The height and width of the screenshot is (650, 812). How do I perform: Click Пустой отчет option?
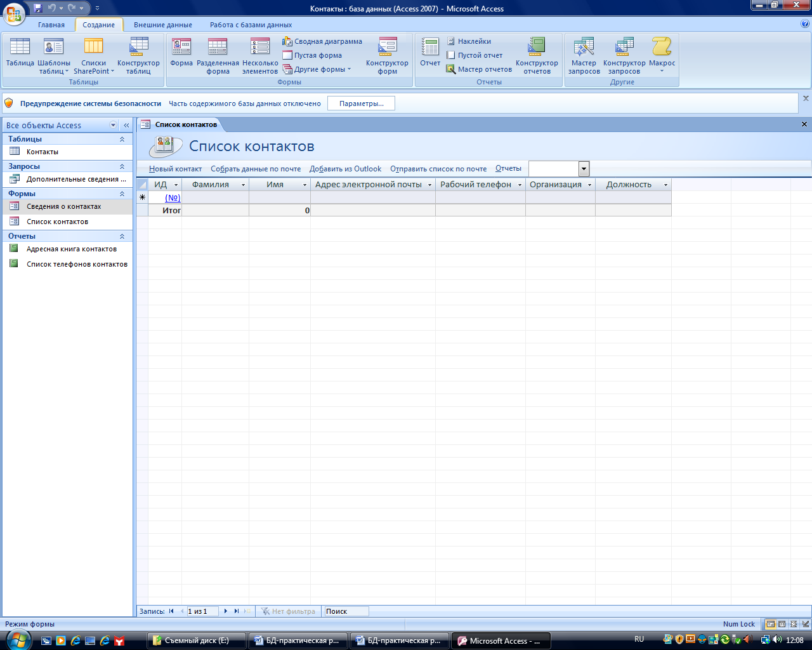[475, 55]
